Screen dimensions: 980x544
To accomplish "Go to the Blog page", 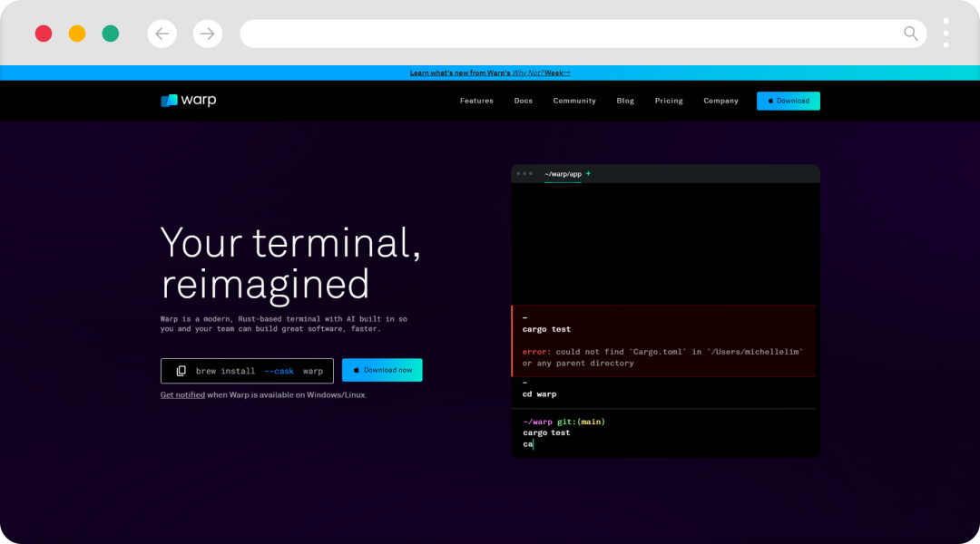I will [x=625, y=101].
